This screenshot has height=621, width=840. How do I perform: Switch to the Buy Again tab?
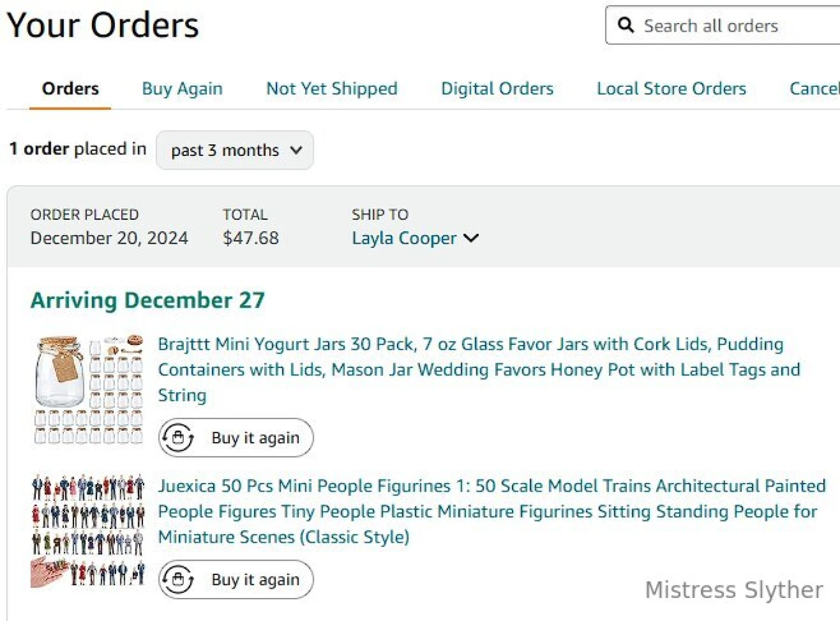point(182,89)
